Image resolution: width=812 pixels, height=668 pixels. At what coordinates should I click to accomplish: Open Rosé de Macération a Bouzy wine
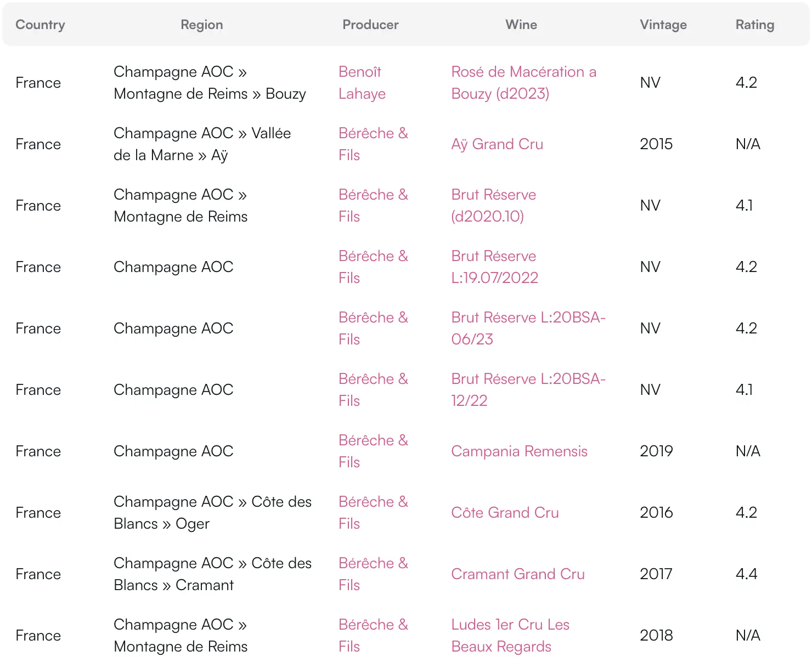[523, 83]
